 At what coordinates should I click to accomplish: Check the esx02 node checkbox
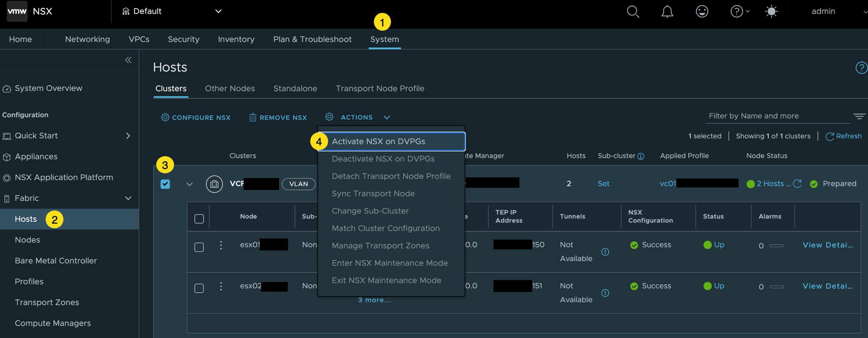click(199, 288)
